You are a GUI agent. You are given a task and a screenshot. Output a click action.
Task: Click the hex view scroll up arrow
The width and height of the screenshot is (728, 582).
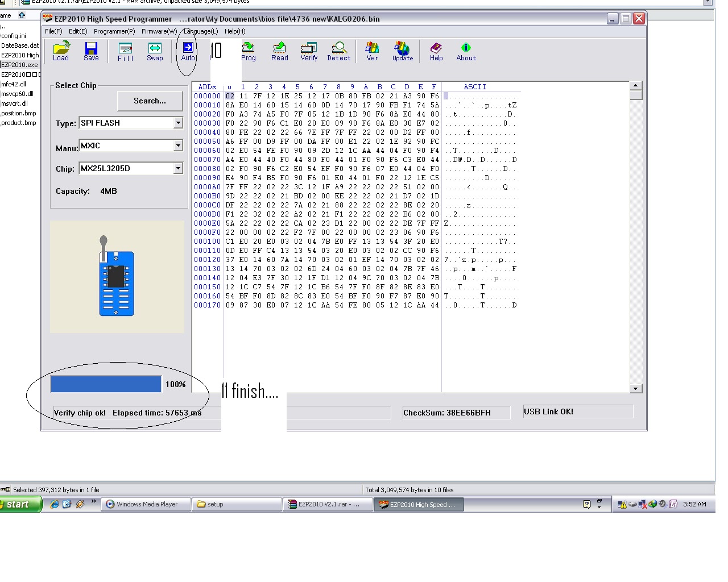pos(636,86)
